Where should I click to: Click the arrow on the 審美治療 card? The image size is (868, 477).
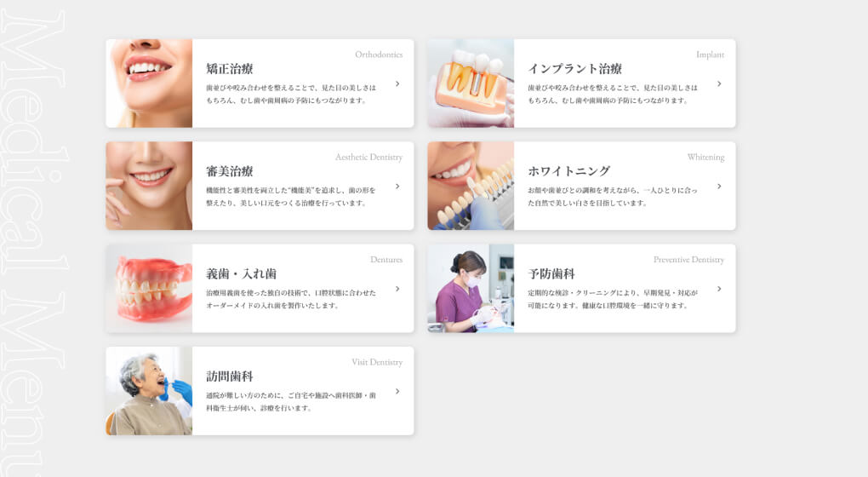(397, 187)
